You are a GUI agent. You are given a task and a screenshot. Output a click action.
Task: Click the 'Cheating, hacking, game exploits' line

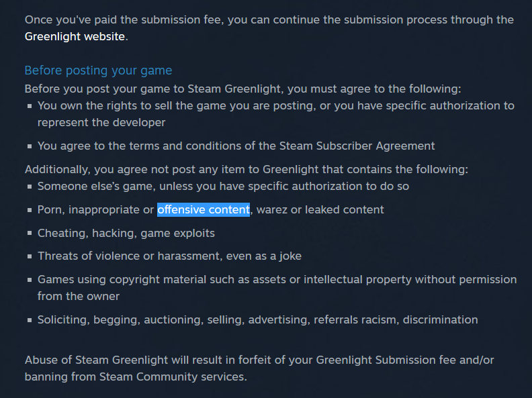pos(126,233)
